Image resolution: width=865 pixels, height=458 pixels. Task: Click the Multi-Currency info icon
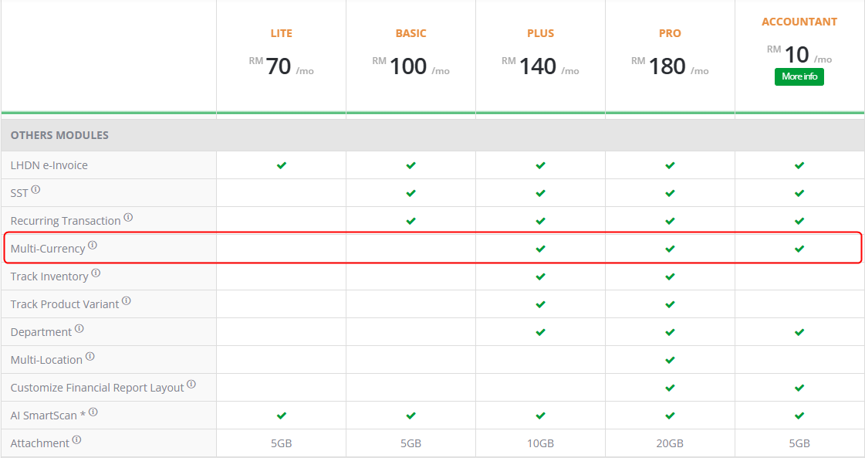[x=93, y=245]
